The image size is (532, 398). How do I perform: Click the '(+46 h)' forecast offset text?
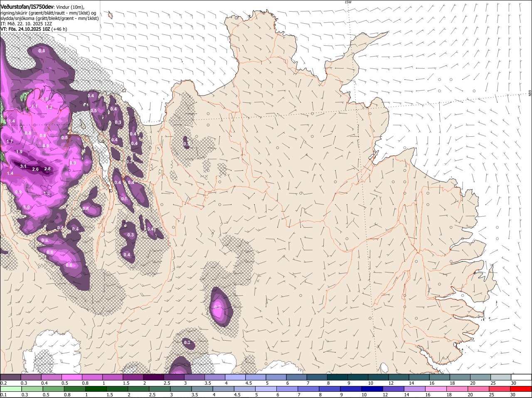tap(60, 29)
